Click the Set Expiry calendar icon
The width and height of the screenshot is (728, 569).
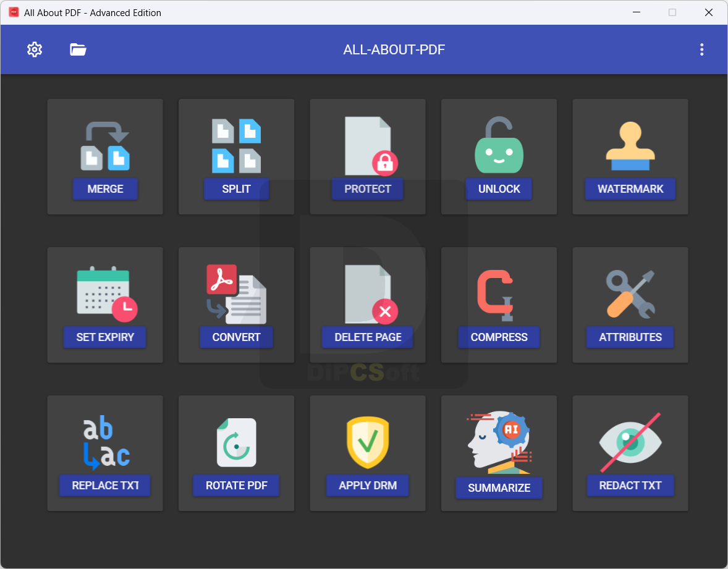click(x=108, y=294)
